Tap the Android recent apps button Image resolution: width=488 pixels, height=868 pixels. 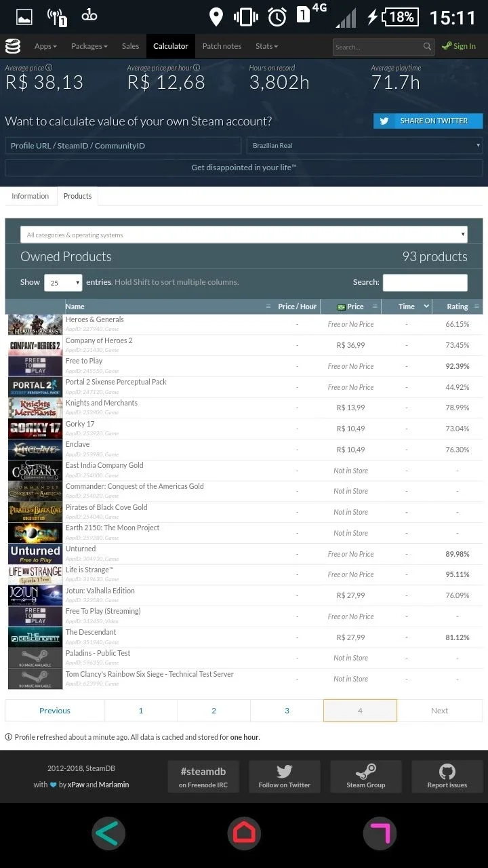click(x=380, y=833)
